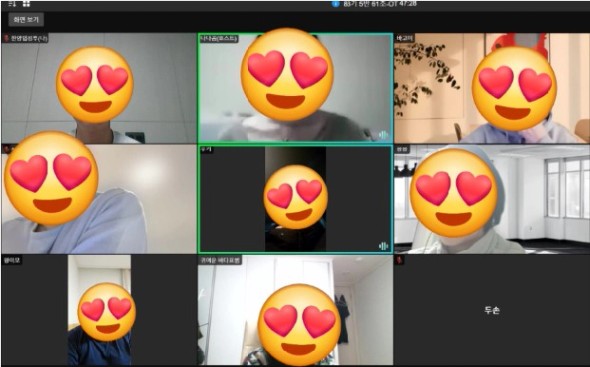
Task: Click the grid layout icon in top bar
Action: pos(26,4)
